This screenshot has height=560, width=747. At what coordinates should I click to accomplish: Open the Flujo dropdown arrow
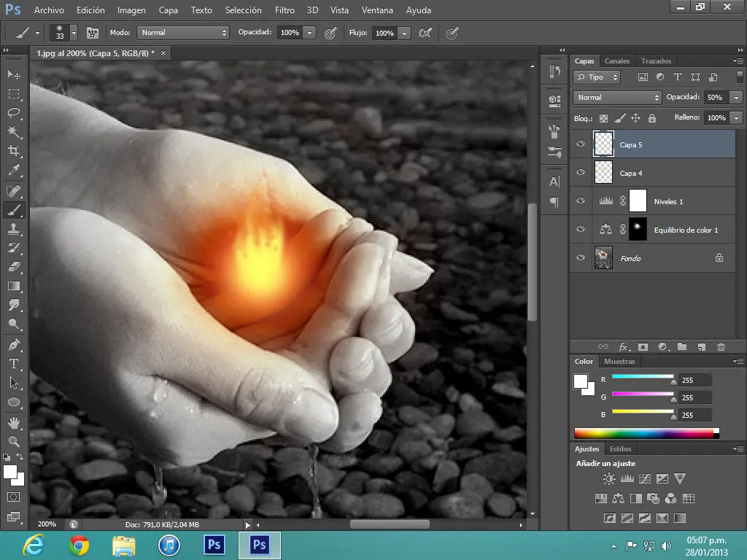[404, 33]
